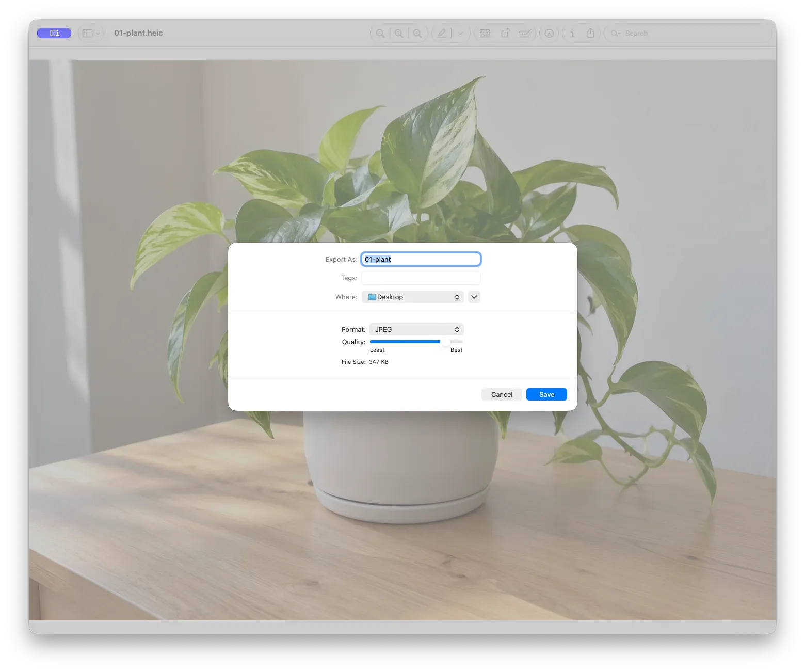Click the actual size zoom icon
Viewport: 805px width, 672px height.
point(399,33)
